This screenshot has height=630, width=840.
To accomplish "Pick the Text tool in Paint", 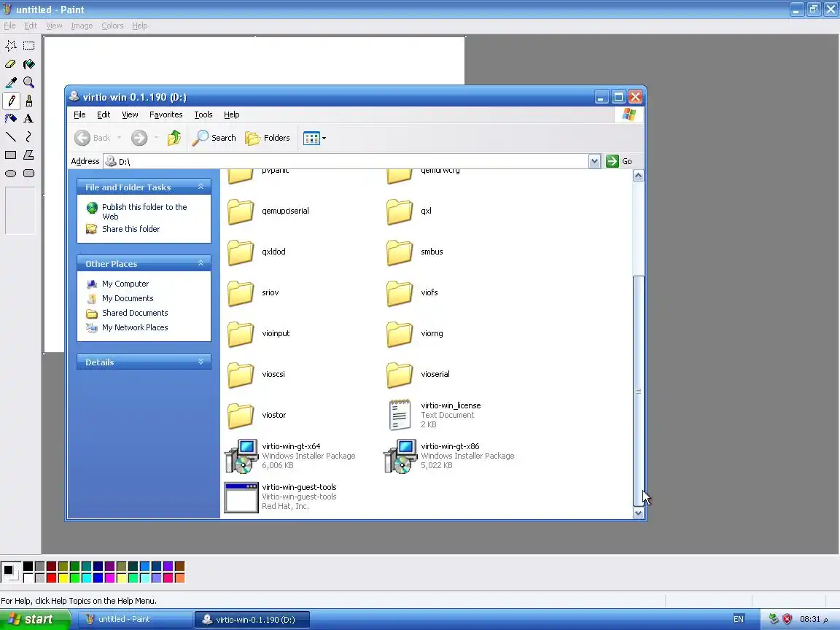I will [29, 119].
